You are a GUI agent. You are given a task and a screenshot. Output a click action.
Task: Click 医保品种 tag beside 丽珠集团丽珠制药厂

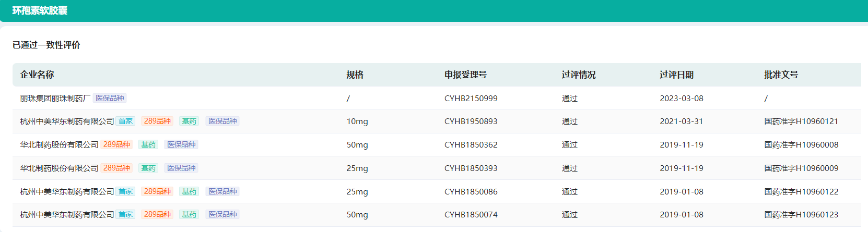(x=110, y=98)
